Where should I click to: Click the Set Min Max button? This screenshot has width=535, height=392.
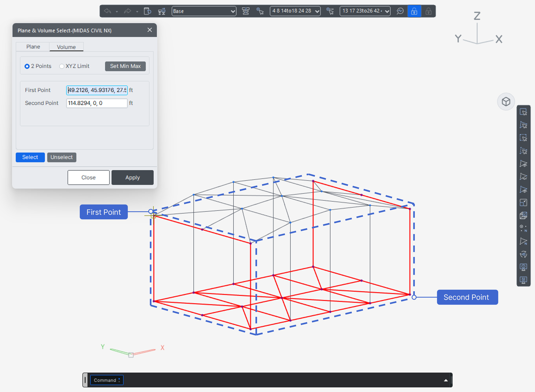(x=125, y=66)
